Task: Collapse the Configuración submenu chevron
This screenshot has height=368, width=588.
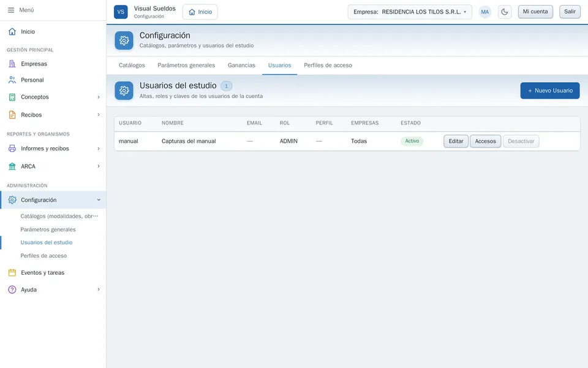Action: pos(99,200)
